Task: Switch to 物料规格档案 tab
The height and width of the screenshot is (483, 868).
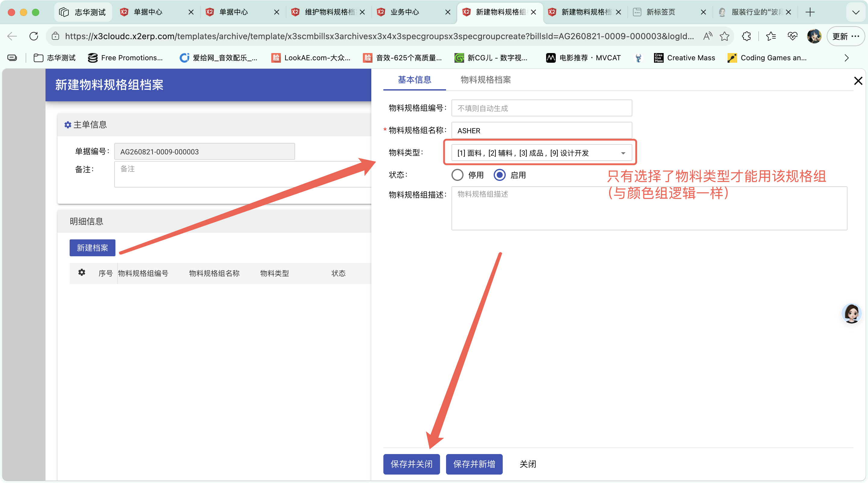Action: [x=486, y=80]
